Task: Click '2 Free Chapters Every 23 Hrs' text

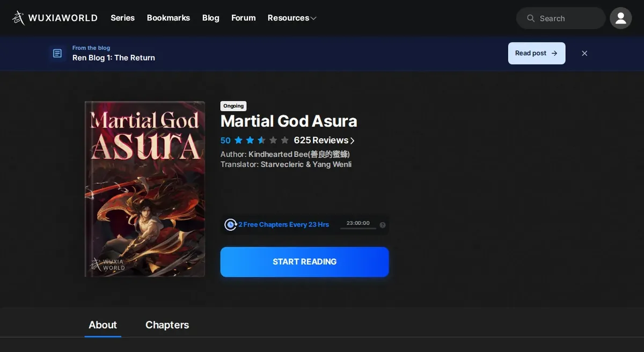Action: click(283, 225)
